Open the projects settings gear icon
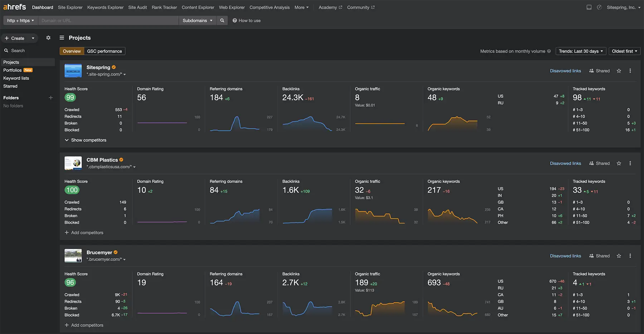The image size is (644, 334). [48, 38]
